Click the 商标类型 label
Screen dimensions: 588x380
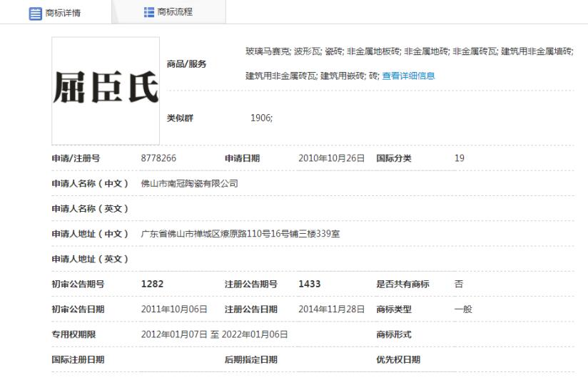[x=394, y=309]
